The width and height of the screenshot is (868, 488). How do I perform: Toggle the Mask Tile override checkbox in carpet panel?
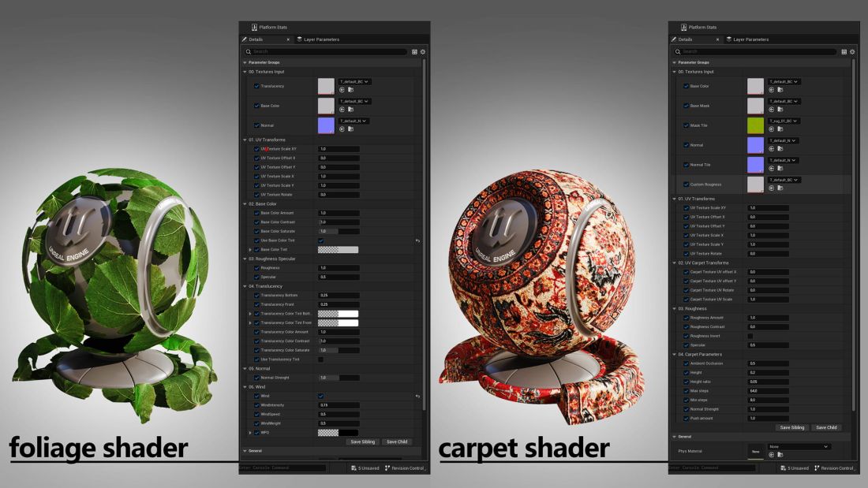pyautogui.click(x=686, y=125)
